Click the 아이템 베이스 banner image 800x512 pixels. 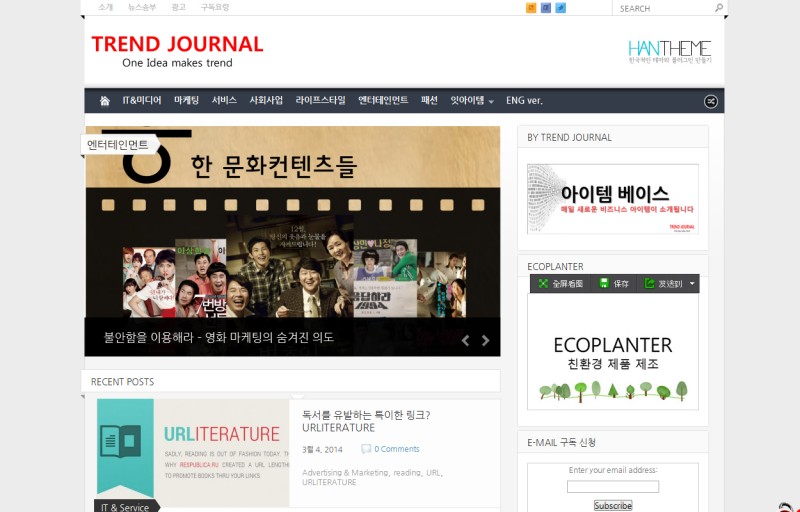point(612,199)
